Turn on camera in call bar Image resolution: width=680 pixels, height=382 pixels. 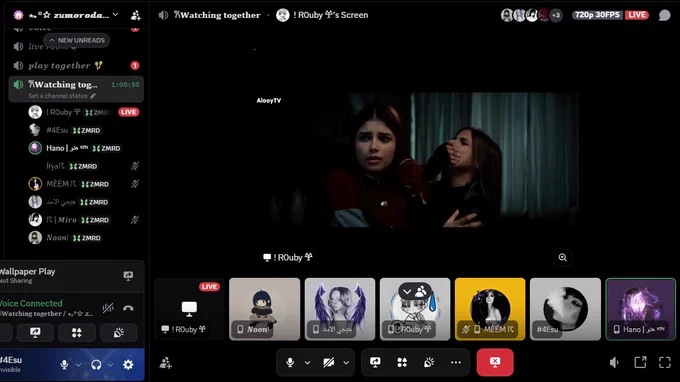329,362
